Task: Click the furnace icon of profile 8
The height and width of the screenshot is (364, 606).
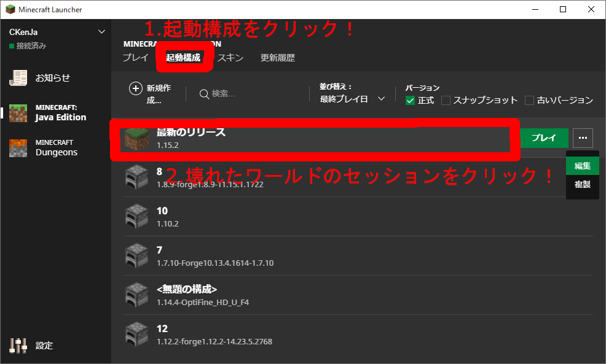Action: pyautogui.click(x=137, y=177)
